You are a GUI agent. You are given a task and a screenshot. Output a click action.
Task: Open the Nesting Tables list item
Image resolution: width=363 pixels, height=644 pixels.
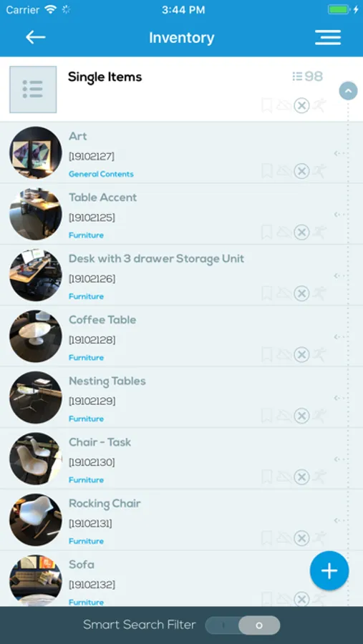(181, 397)
